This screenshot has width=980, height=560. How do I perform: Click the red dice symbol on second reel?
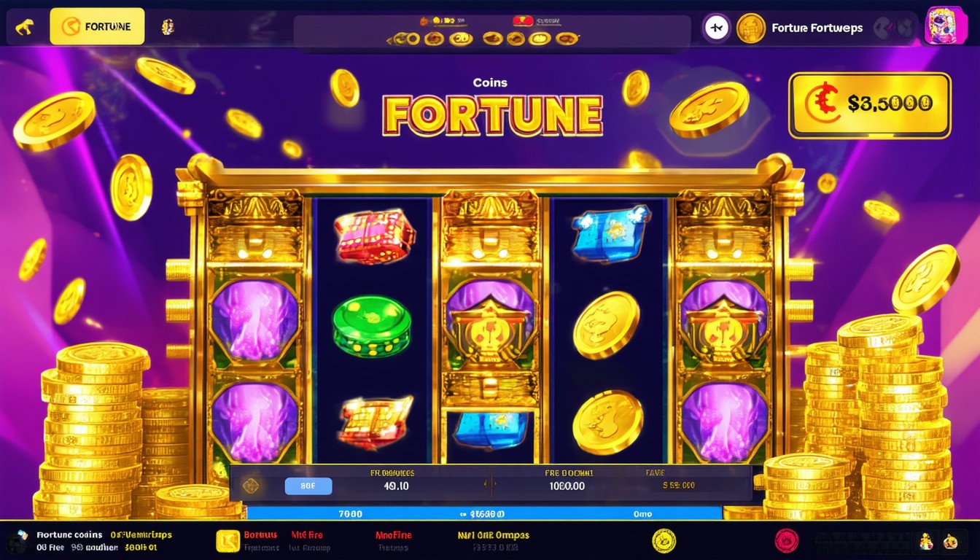tap(375, 236)
